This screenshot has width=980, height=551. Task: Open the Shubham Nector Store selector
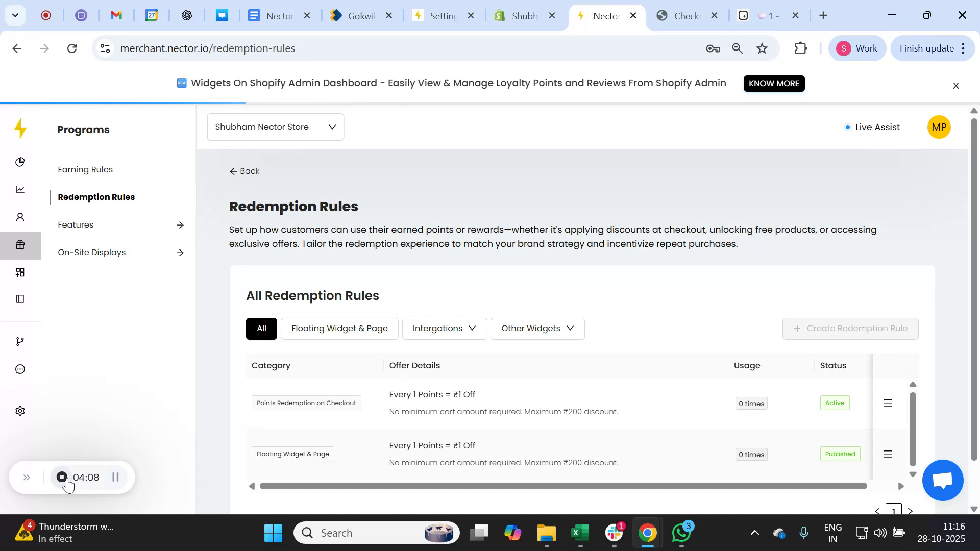[x=275, y=127]
